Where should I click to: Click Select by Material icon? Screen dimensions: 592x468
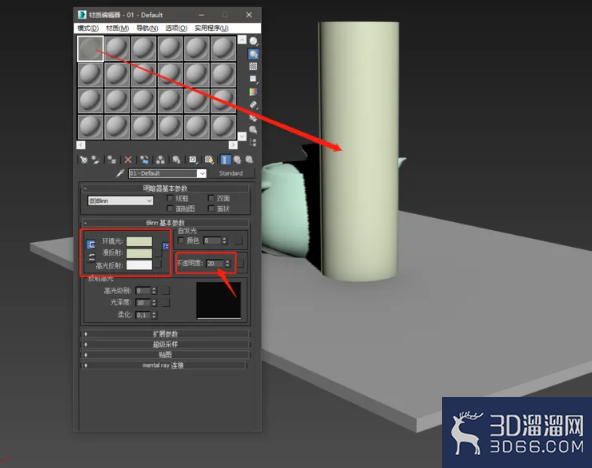coord(253,130)
